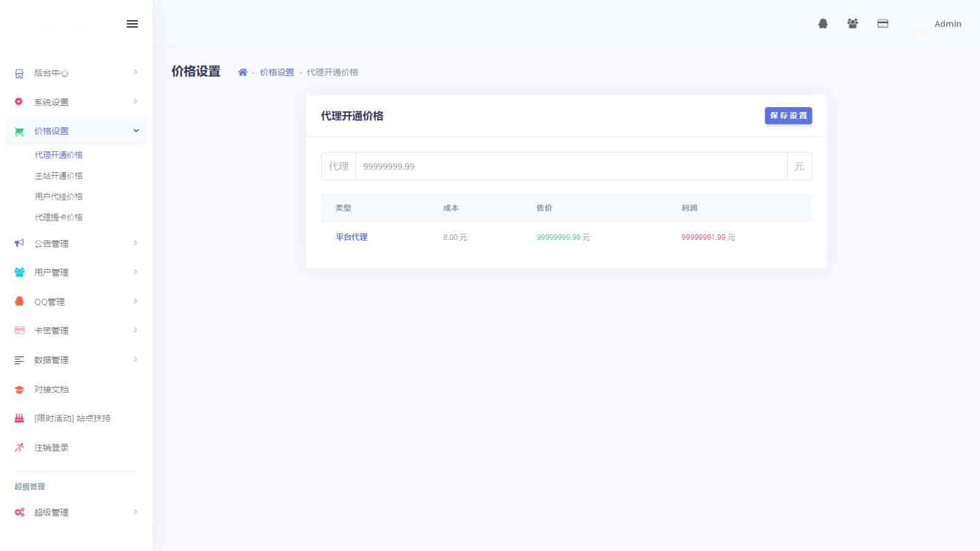Click the 系统设置 gear icon
This screenshot has height=551, width=980.
coord(19,102)
